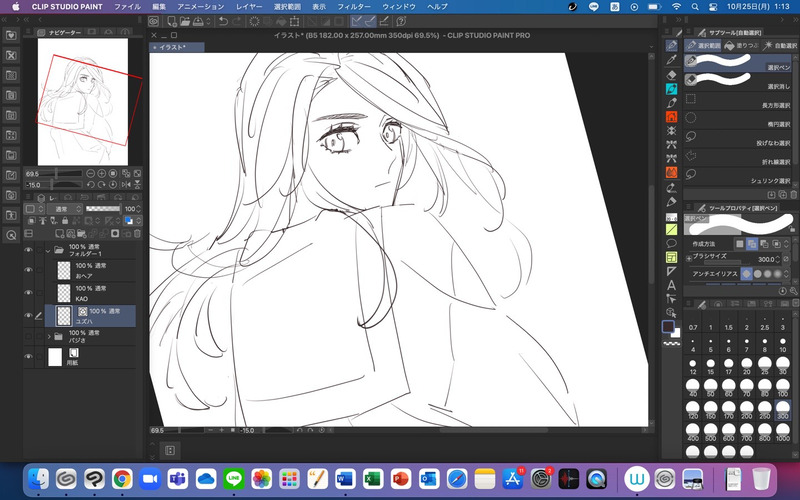Select the eraser tool in the toolbox
Image resolution: width=800 pixels, height=500 pixels.
[672, 74]
